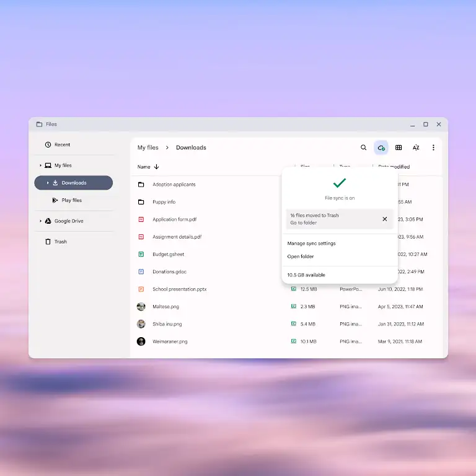This screenshot has width=476, height=476.
Task: Click the File sync is on status text
Action: coord(340,198)
